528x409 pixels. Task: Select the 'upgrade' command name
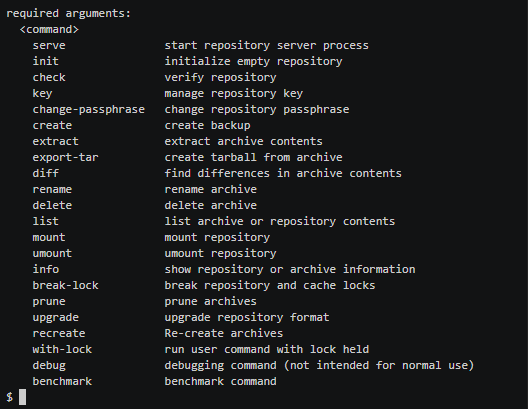click(x=56, y=318)
